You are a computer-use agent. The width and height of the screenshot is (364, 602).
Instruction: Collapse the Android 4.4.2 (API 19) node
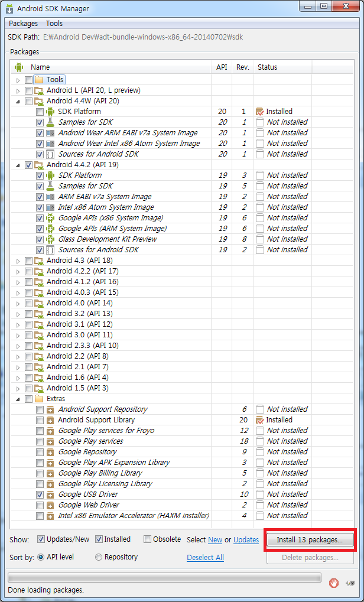pos(18,165)
